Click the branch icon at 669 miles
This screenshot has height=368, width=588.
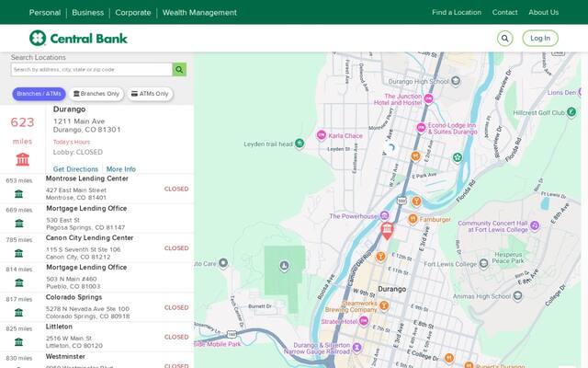[x=18, y=224]
